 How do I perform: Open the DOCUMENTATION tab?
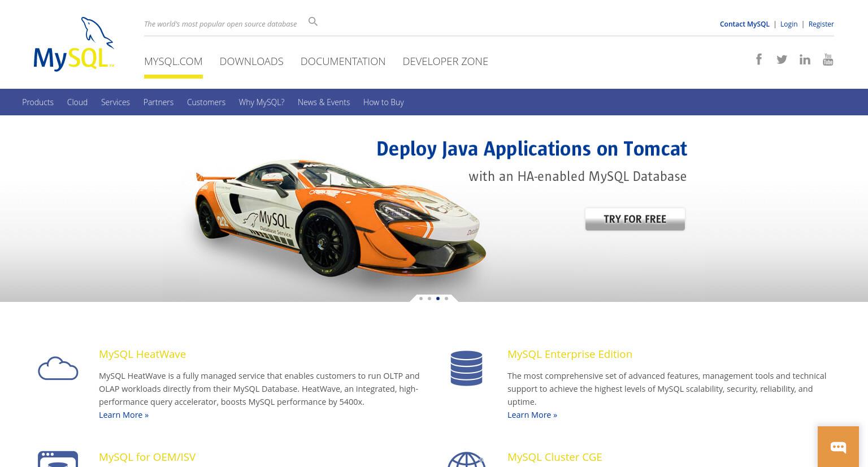[343, 61]
